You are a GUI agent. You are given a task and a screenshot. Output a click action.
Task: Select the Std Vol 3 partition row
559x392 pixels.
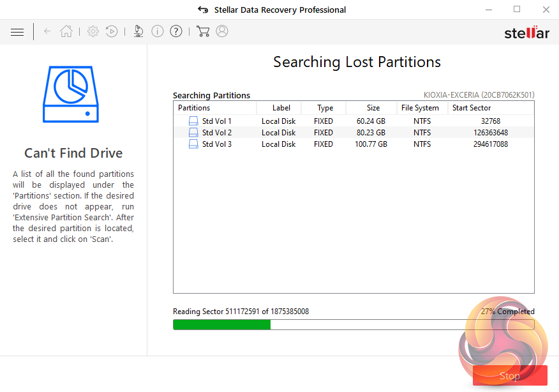(216, 144)
